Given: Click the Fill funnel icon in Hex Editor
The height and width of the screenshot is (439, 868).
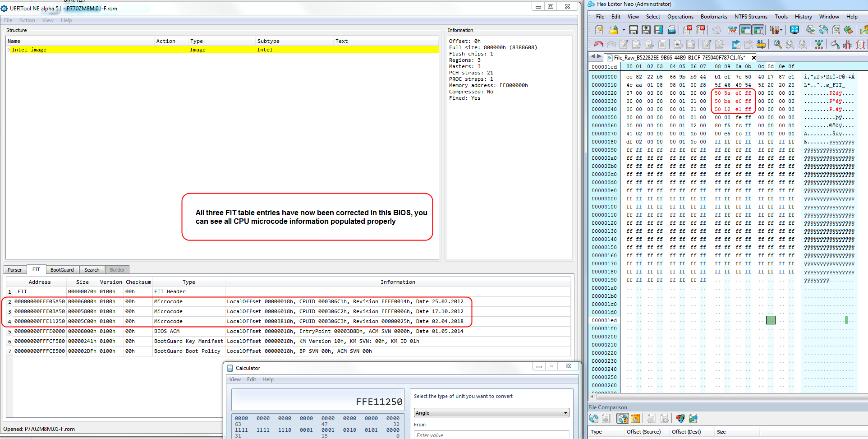Looking at the screenshot, I should pyautogui.click(x=835, y=44).
